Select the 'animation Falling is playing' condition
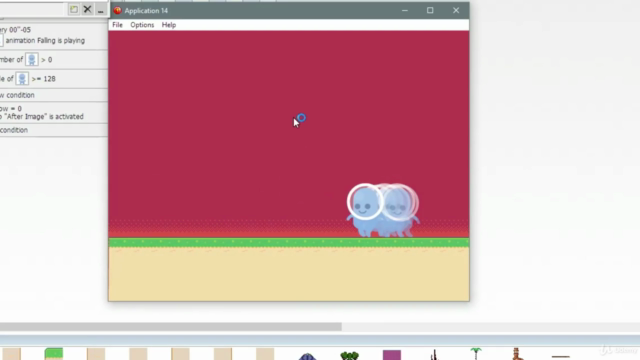This screenshot has width=640, height=360. (45, 40)
